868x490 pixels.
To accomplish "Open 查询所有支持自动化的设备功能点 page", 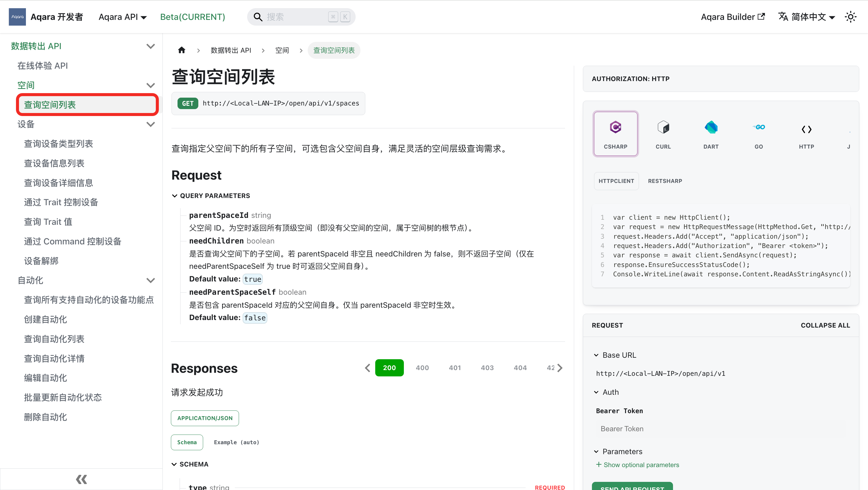I will (x=89, y=300).
